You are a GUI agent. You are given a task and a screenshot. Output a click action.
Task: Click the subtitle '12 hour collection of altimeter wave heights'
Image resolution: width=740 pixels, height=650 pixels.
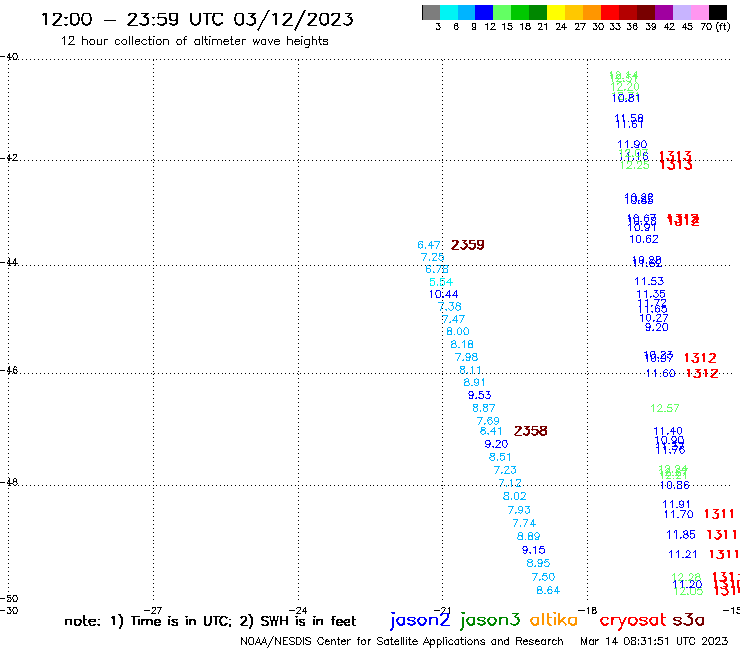194,41
